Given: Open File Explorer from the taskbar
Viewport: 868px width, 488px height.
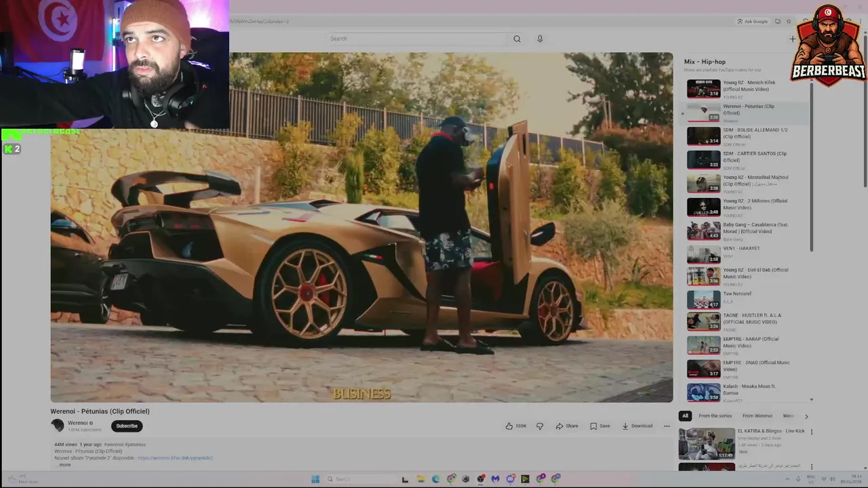Looking at the screenshot, I should point(420,479).
